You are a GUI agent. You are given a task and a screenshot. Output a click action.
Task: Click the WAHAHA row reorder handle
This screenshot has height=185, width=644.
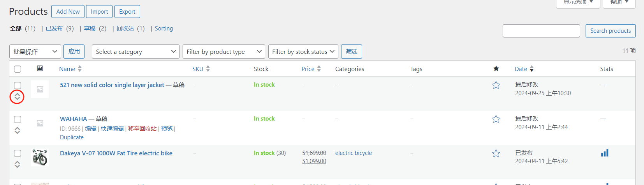pyautogui.click(x=17, y=130)
